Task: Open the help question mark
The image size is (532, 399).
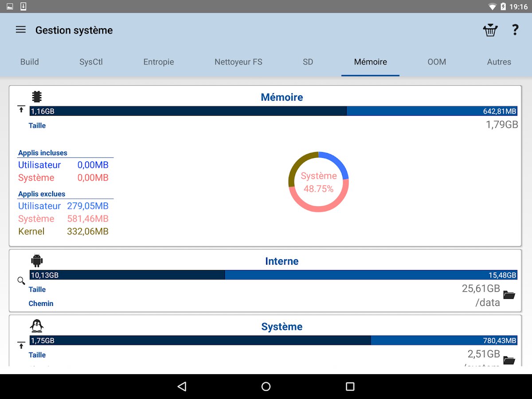Action: coord(515,30)
